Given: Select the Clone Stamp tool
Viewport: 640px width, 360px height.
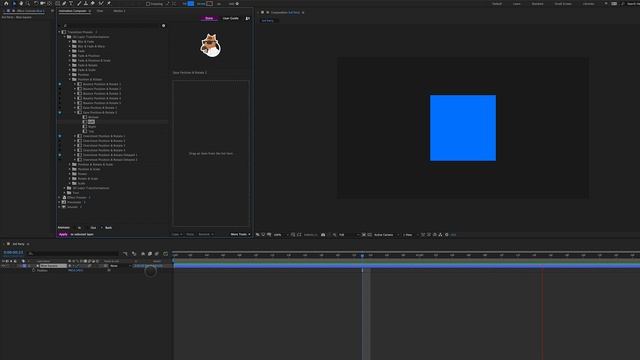Looking at the screenshot, I should click(x=86, y=3).
